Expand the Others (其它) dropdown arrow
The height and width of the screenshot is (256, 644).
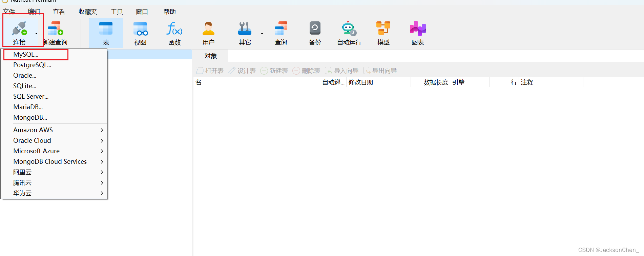[x=262, y=34]
